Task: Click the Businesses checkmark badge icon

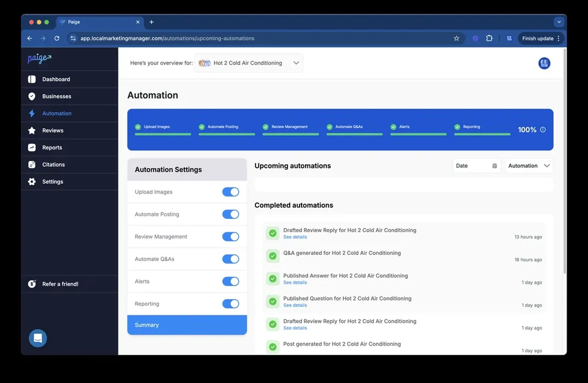Action: tap(32, 96)
